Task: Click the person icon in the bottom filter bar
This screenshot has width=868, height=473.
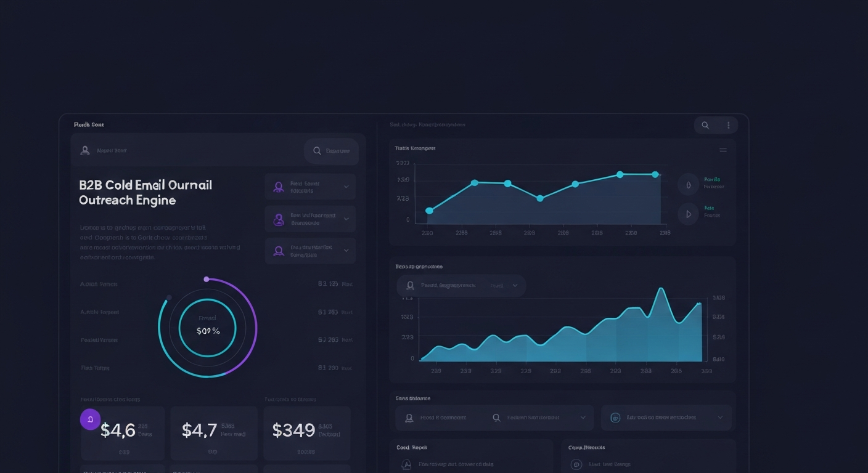Action: pyautogui.click(x=408, y=418)
